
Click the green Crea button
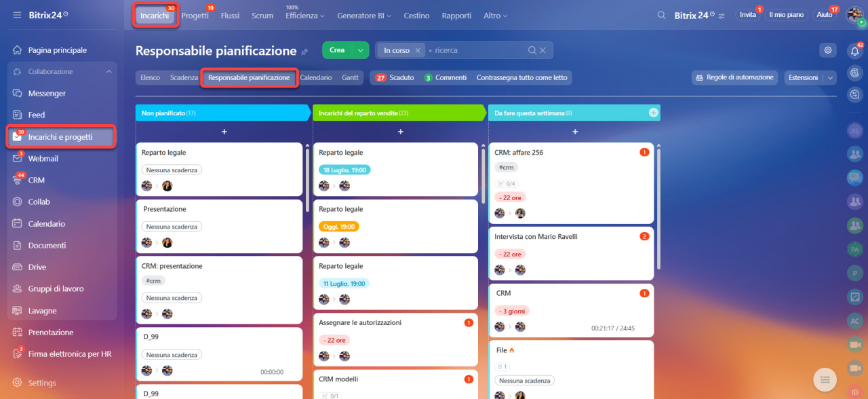click(338, 50)
